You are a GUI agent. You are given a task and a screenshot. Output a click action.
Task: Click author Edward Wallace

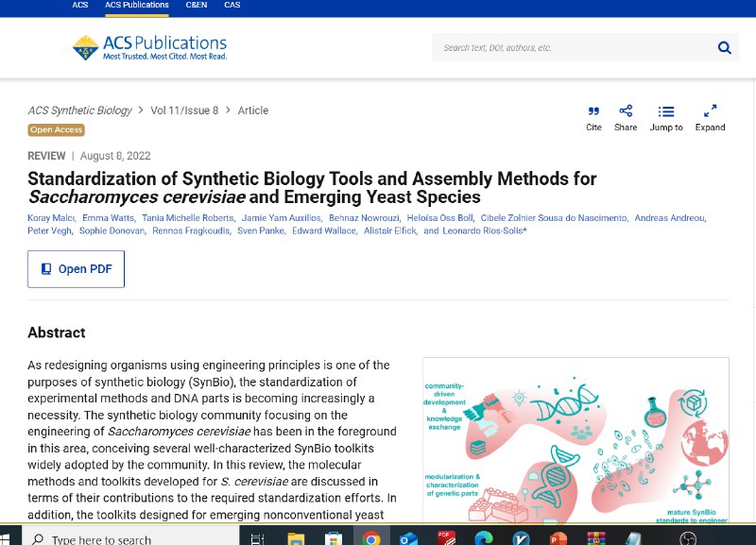(324, 230)
